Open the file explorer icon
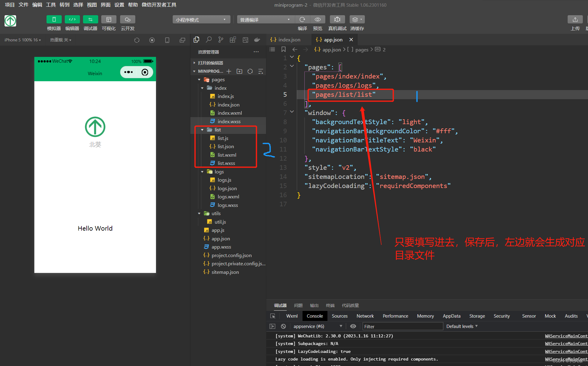 pyautogui.click(x=196, y=40)
